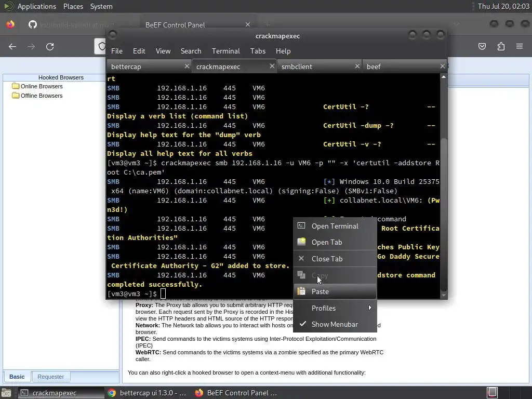Open the terminal's Terminal menu

click(225, 51)
